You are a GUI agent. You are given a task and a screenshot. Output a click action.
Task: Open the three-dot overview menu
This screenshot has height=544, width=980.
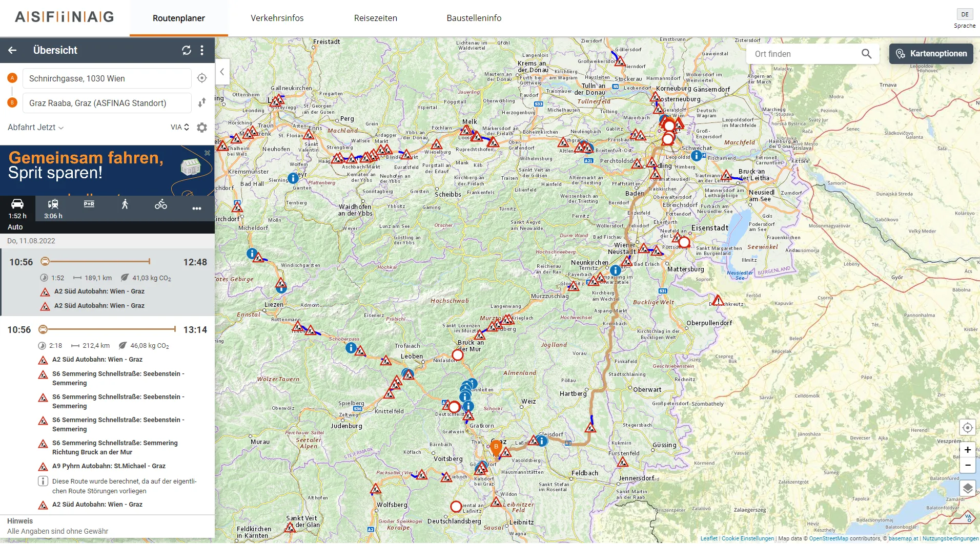tap(202, 50)
